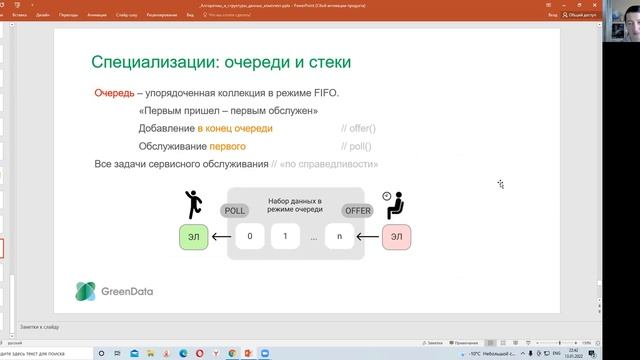The width and height of the screenshot is (640, 360).
Task: Open Opera browser from the taskbar
Action: (x=200, y=353)
